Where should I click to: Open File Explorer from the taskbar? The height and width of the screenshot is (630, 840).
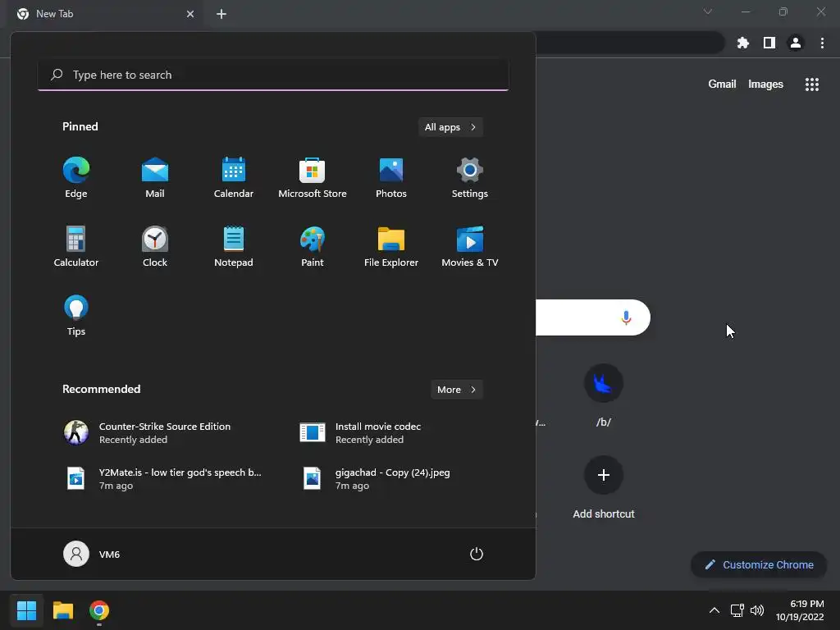click(x=62, y=610)
